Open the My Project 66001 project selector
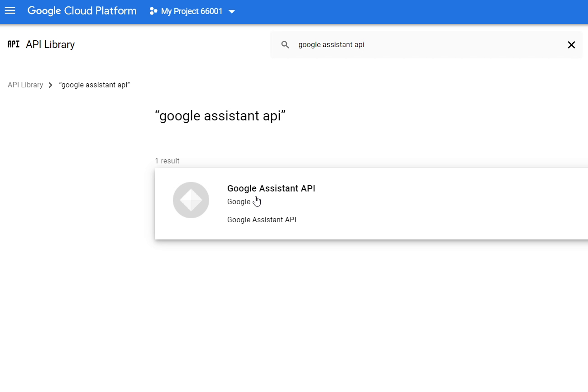588x392 pixels. click(x=192, y=11)
